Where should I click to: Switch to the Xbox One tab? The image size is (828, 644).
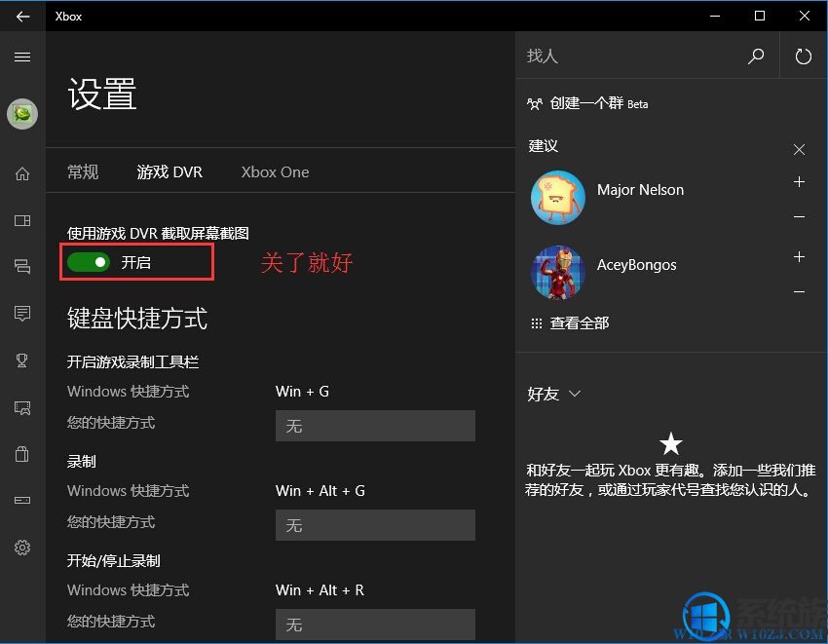pyautogui.click(x=275, y=171)
